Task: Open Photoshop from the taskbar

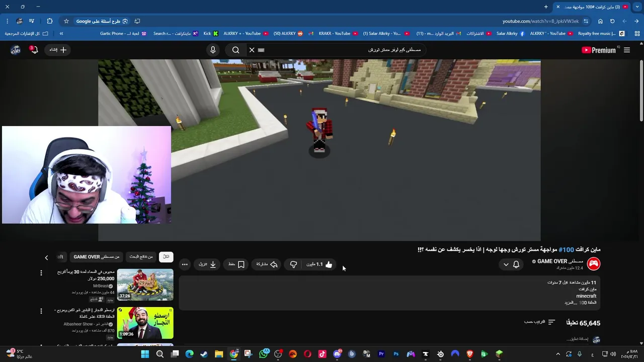Action: pos(396,354)
